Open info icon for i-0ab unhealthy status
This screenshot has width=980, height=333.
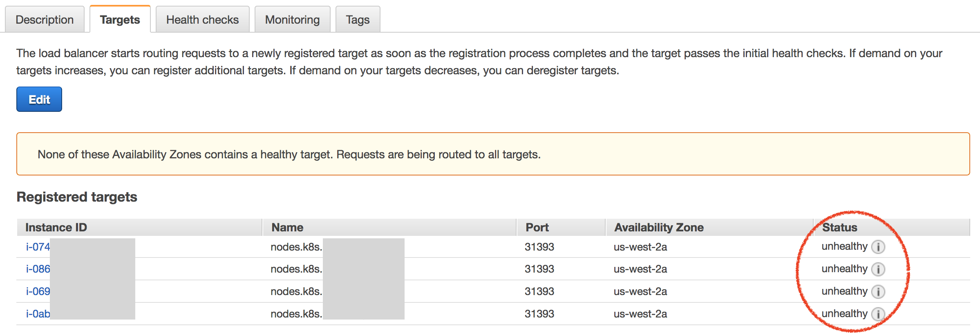pos(878,314)
